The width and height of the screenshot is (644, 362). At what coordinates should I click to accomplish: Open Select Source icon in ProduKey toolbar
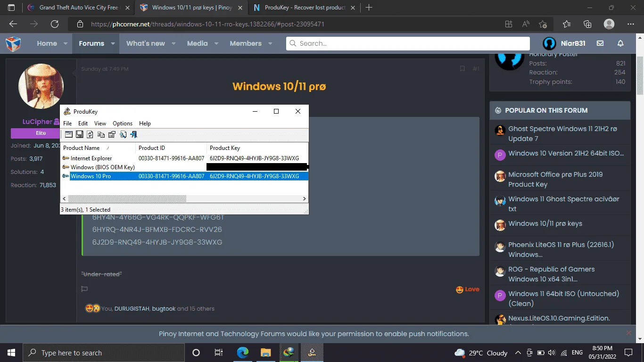(x=69, y=135)
